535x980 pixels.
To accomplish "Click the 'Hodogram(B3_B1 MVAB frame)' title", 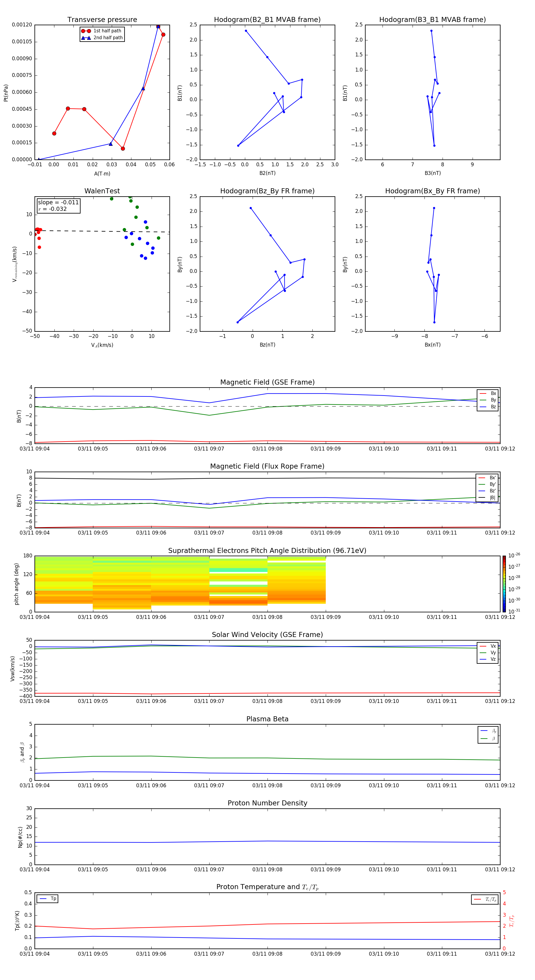I will coord(432,20).
